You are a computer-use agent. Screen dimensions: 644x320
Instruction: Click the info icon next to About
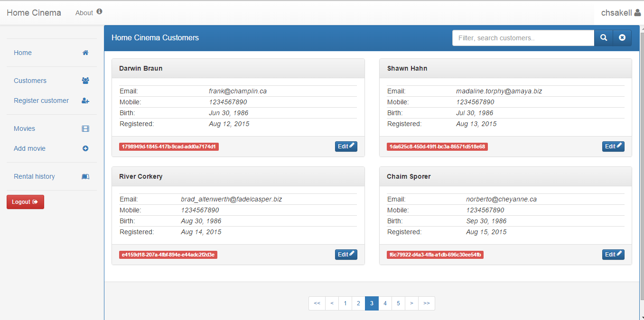point(99,11)
